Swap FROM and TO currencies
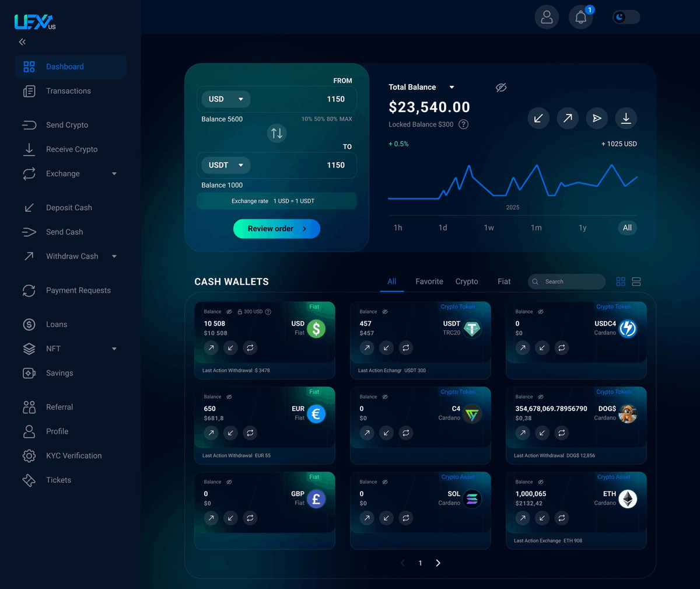This screenshot has width=700, height=589. tap(276, 133)
